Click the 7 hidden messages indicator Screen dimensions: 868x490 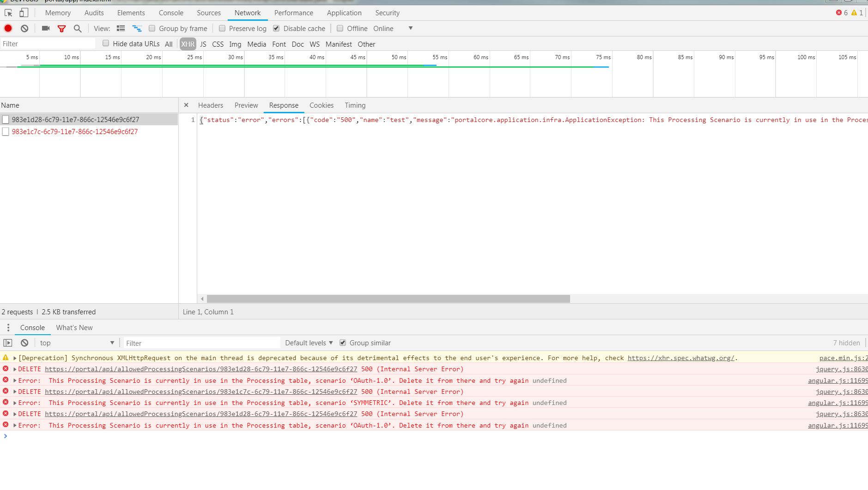click(x=846, y=343)
